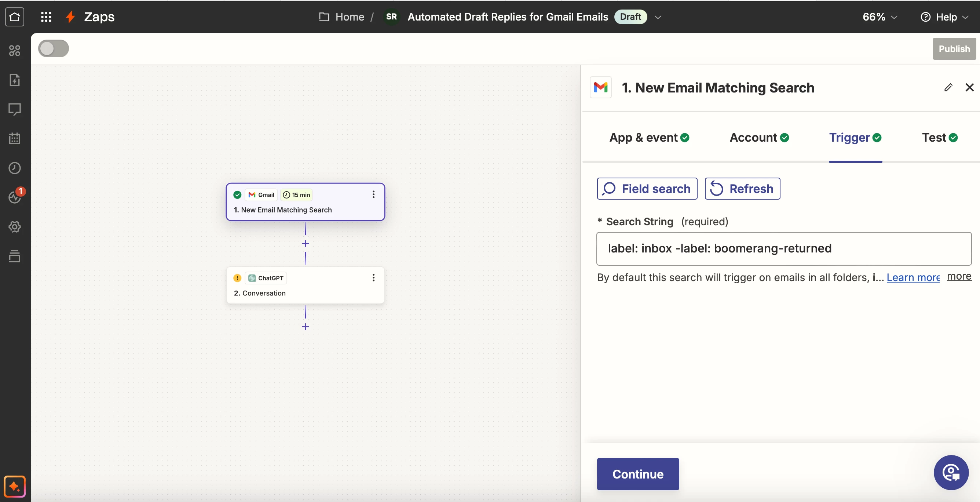
Task: Open the notes comment icon in sidebar
Action: (x=14, y=109)
